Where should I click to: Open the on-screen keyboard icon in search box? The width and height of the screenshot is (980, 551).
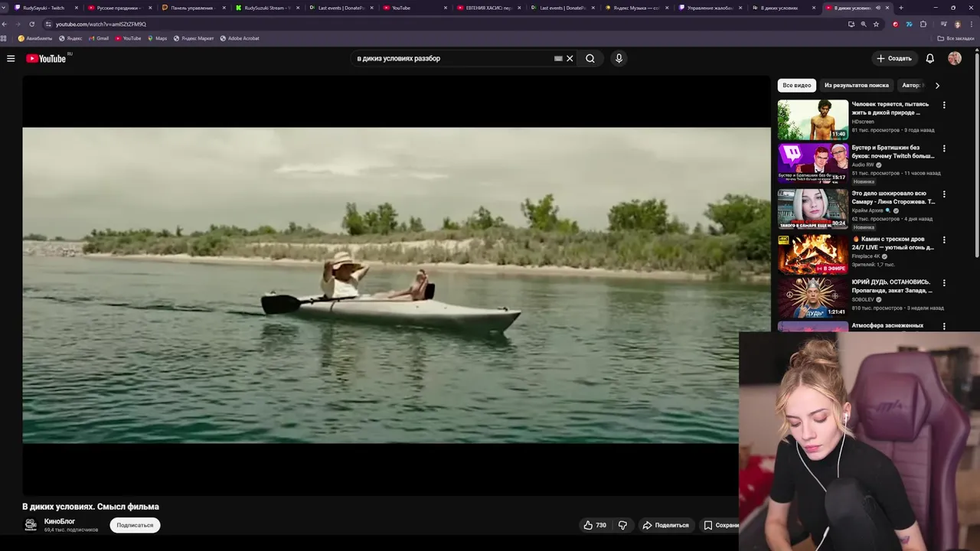[x=558, y=58]
